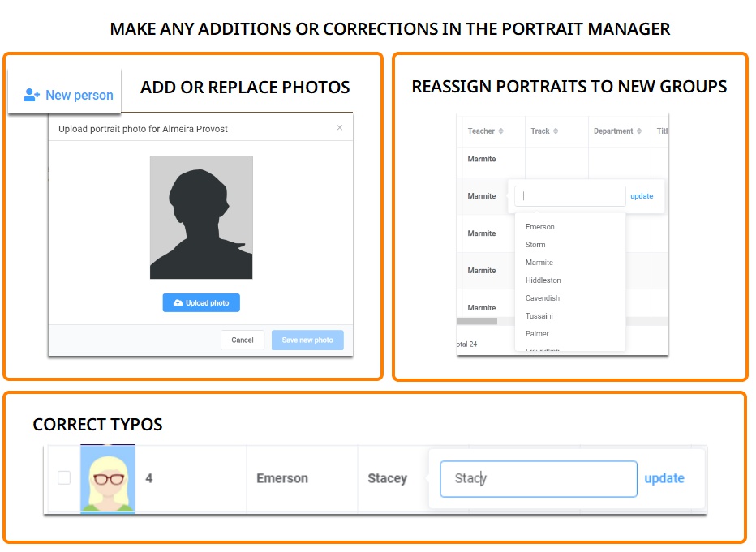This screenshot has width=756, height=552.
Task: Sort by the Track column arrows
Action: 557,131
